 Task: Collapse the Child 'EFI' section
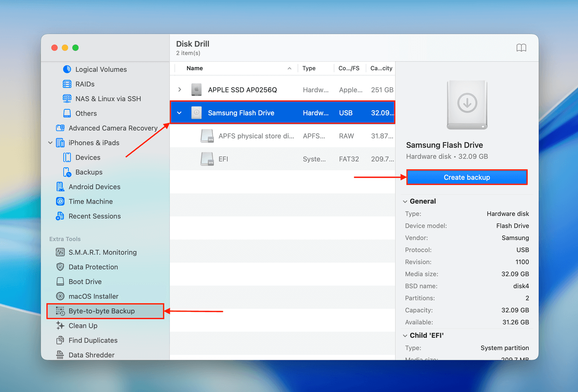[405, 335]
